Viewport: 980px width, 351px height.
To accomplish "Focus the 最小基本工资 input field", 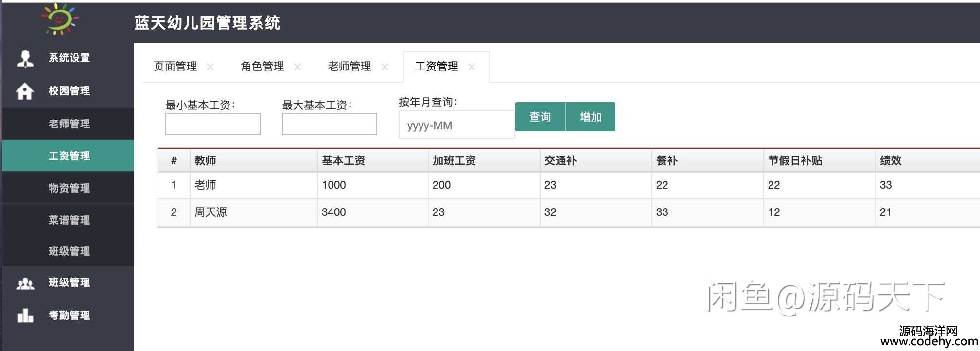I will 213,124.
